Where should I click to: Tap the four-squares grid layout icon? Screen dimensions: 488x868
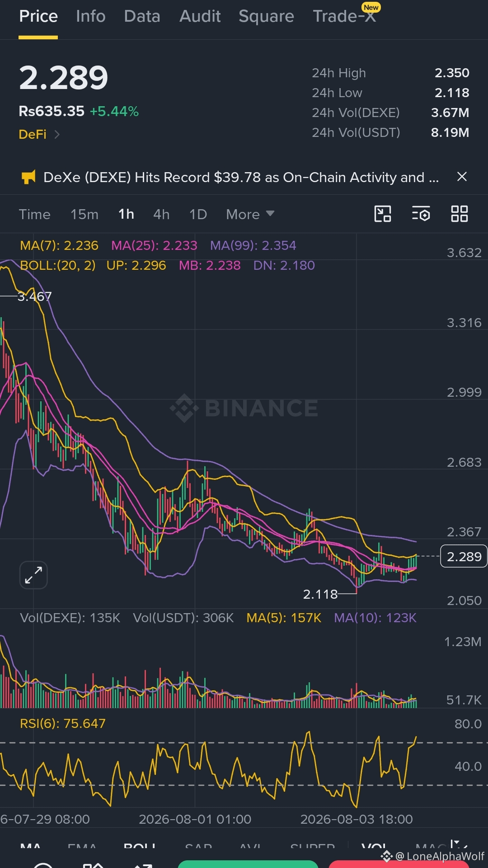click(x=460, y=214)
